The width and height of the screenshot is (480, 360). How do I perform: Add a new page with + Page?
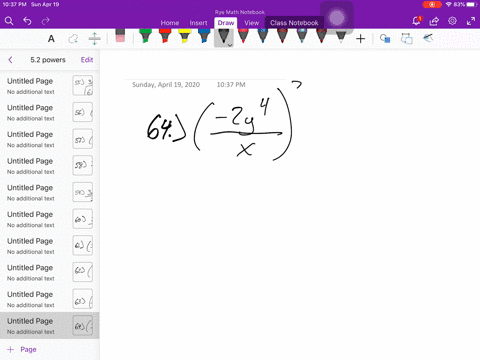coord(22,349)
